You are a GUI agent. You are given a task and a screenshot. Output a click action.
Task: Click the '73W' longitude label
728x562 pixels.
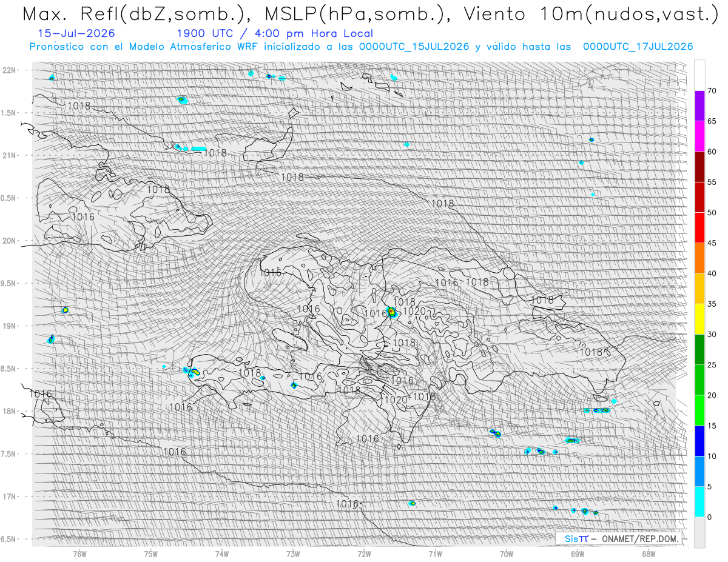tap(293, 554)
